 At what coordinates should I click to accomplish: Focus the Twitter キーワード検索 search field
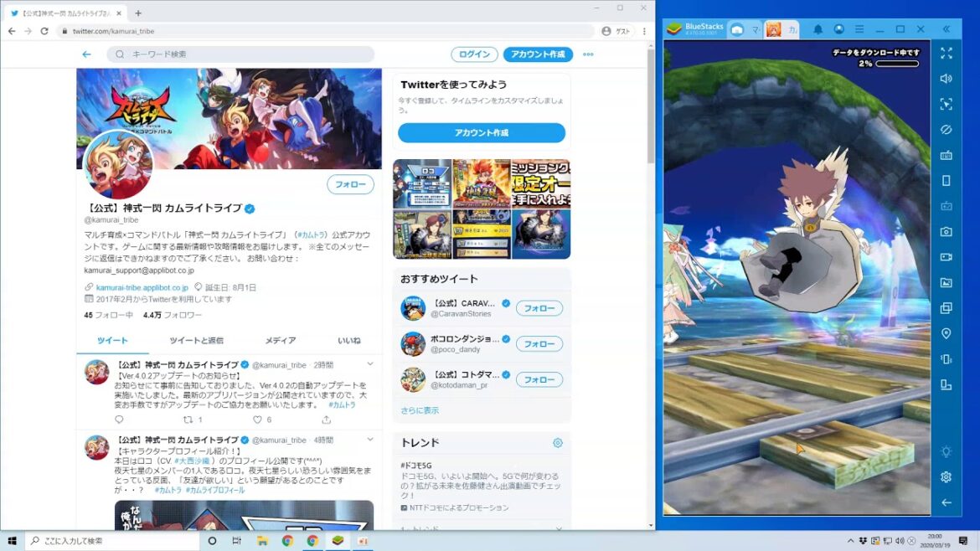click(241, 54)
